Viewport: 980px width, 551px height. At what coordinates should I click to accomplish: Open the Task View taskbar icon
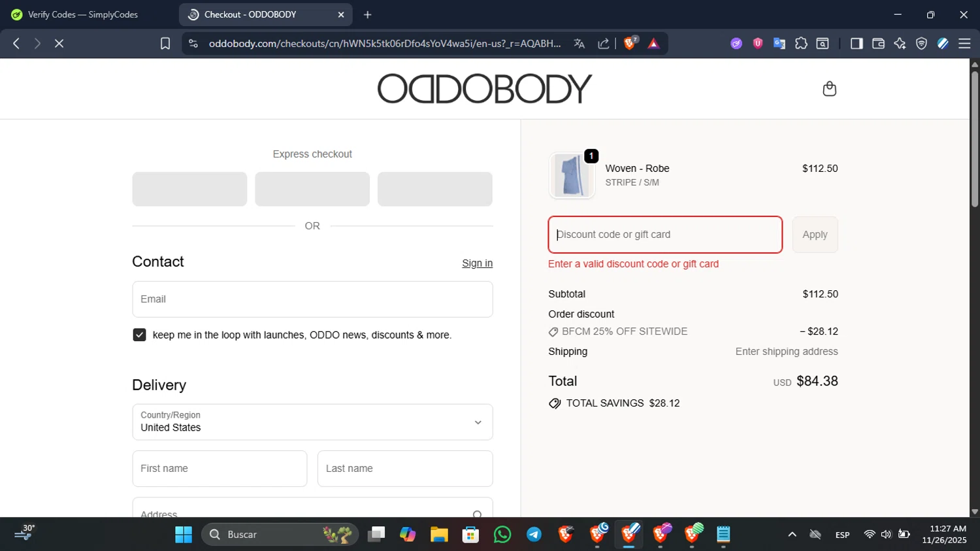coord(376,535)
